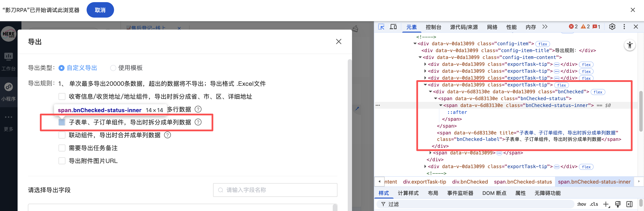Check 联动组件 merge column checkbox
644x211 pixels.
[x=62, y=135]
